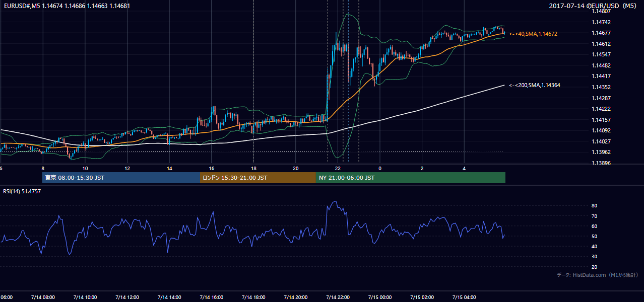Screen dimensions: 644x302
Task: Click the RSI(14) 51.4757 indicator label
Action: point(22,191)
